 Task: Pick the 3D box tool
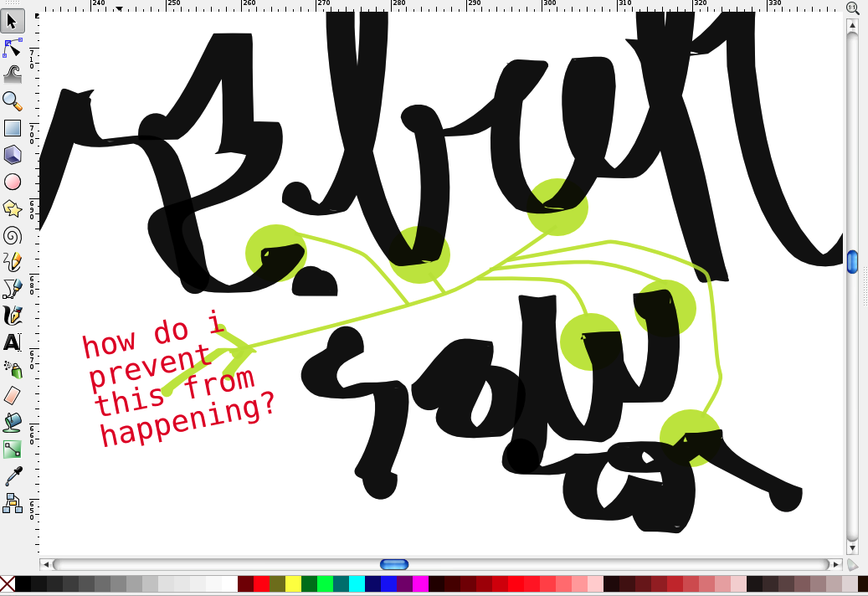pos(12,154)
